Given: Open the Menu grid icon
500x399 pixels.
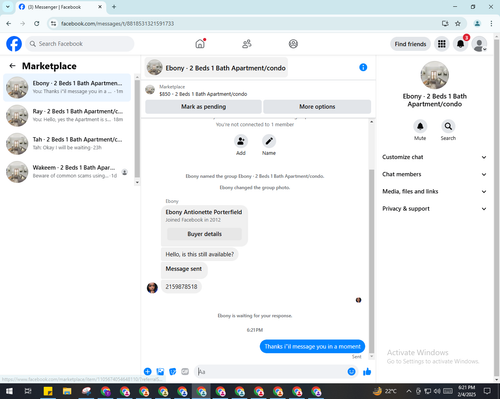Looking at the screenshot, I should [x=442, y=44].
